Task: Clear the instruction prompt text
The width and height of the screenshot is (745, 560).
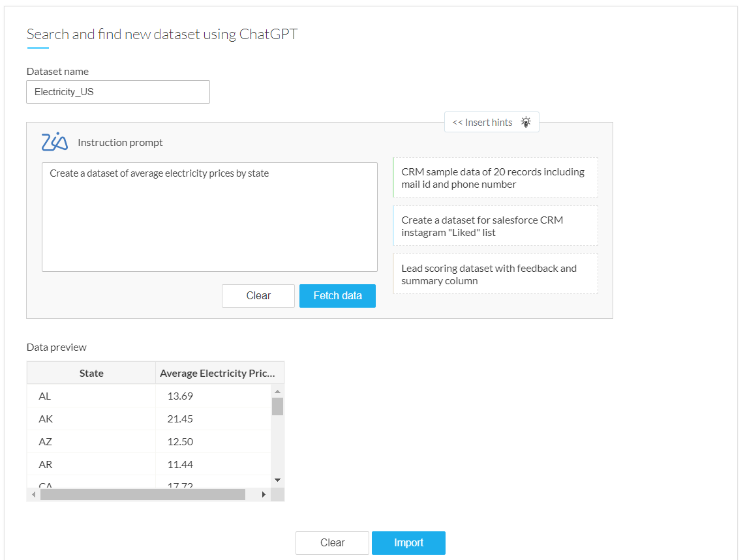Action: click(258, 295)
